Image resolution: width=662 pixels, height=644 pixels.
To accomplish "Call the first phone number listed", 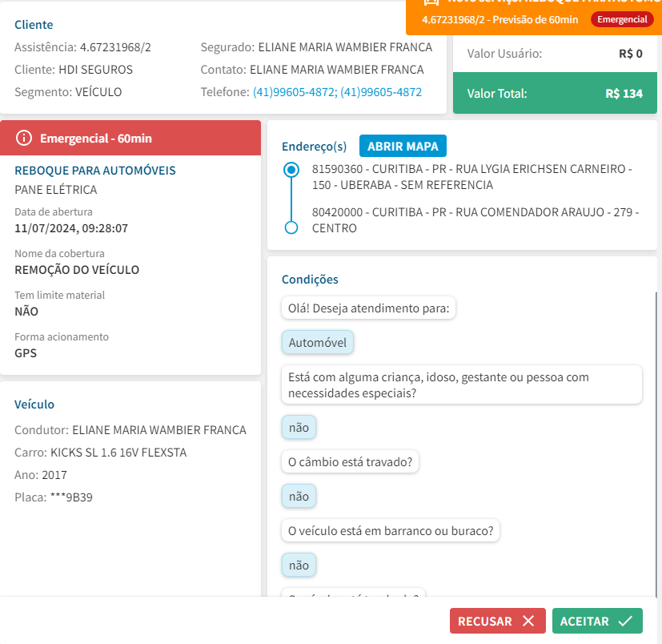I will point(294,92).
